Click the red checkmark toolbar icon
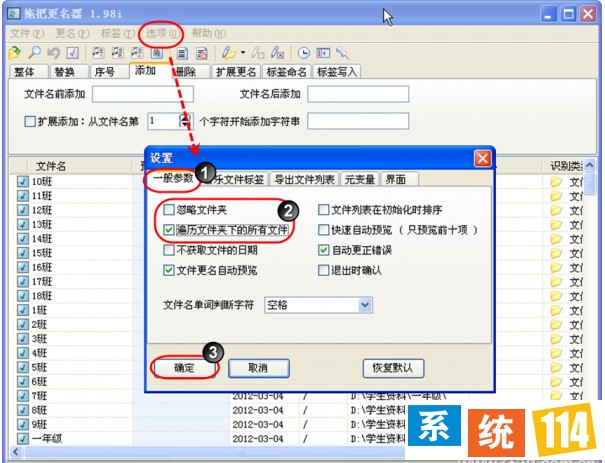The height and width of the screenshot is (463, 605). 73,53
